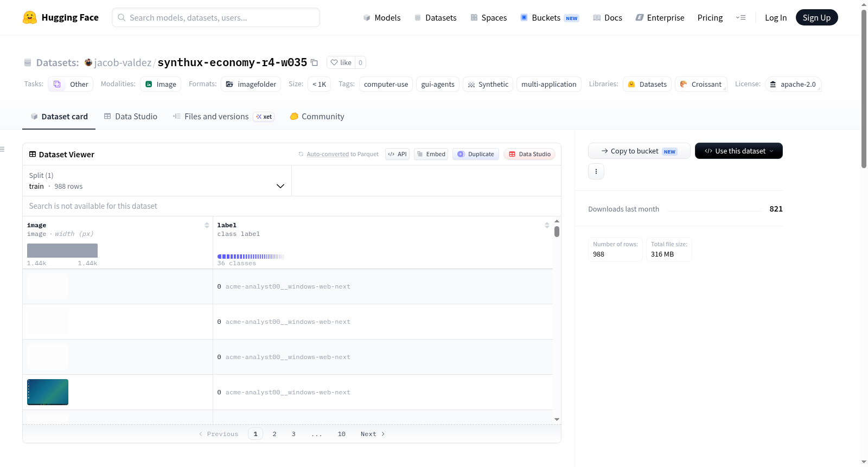Screen dimensions: 868x467
Task: Open the Spaces navigation item
Action: pyautogui.click(x=489, y=17)
